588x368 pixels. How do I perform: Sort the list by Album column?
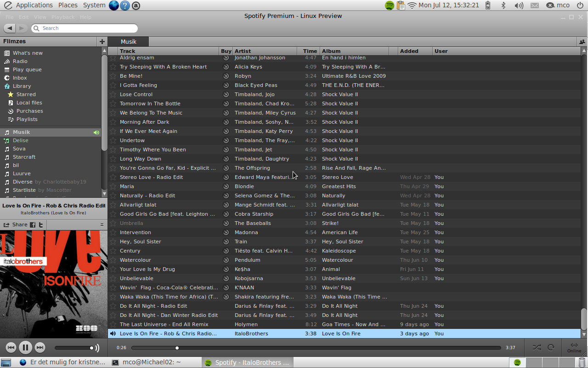click(354, 51)
